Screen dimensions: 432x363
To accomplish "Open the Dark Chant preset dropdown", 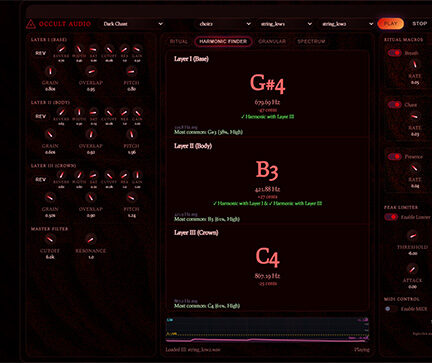I will pos(133,24).
